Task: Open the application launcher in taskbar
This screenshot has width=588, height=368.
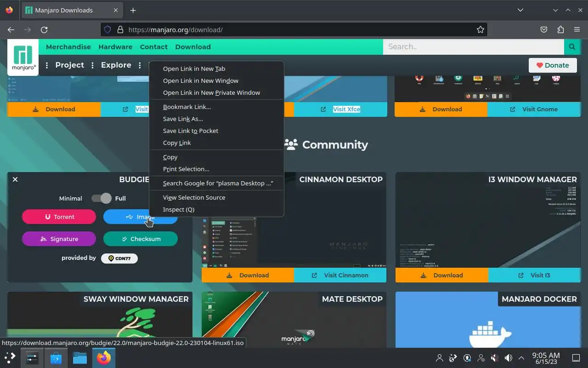Action: click(10, 357)
